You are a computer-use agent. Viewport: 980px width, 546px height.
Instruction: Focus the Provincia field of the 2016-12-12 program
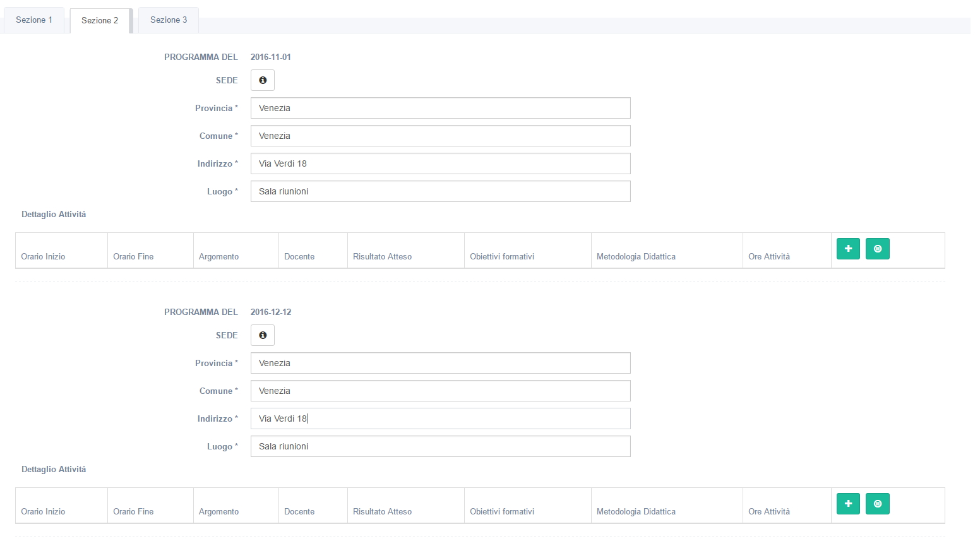440,363
